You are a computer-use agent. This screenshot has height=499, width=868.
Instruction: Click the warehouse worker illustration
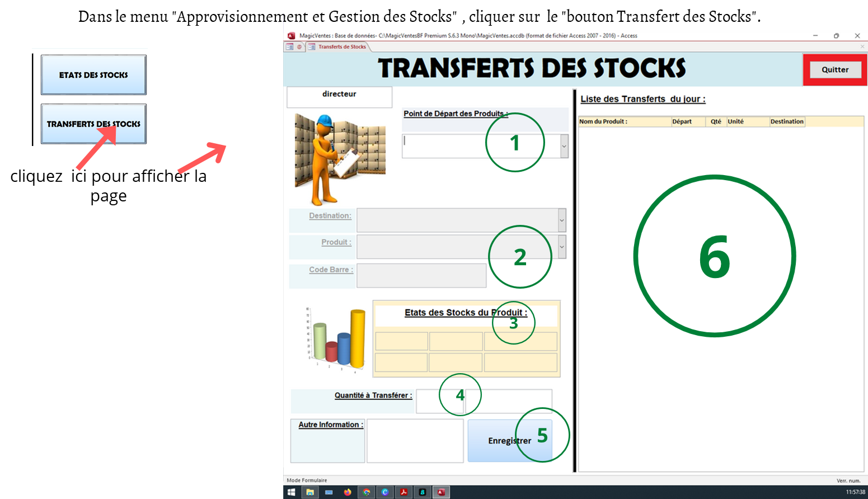(x=339, y=159)
